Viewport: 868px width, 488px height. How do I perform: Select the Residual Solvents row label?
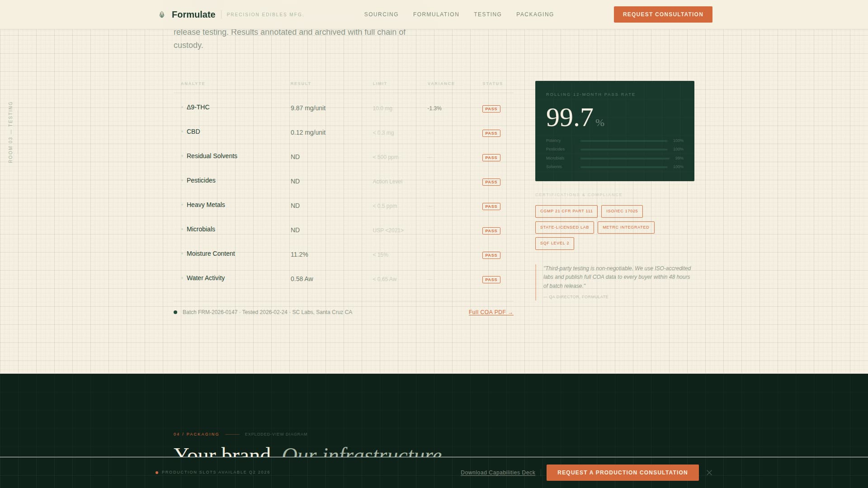(212, 156)
